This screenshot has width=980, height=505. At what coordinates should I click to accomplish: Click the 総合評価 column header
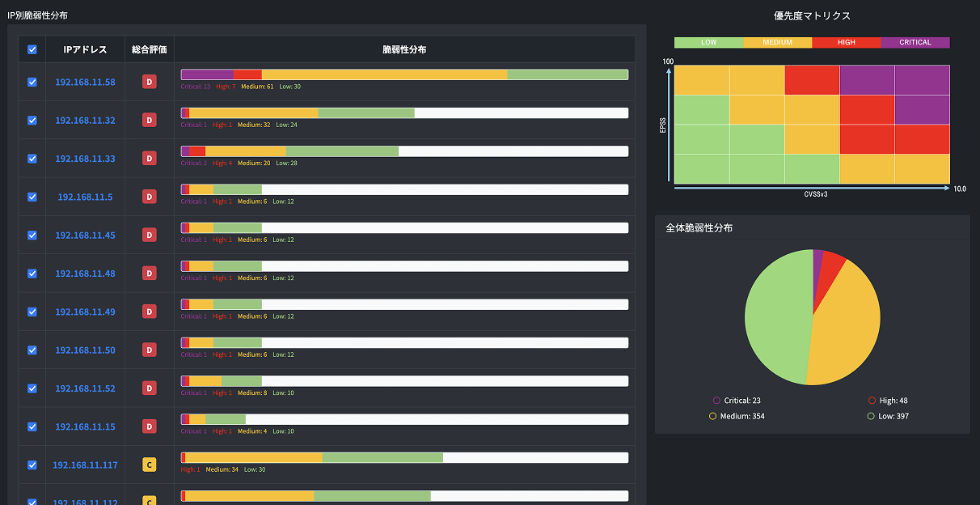click(150, 49)
